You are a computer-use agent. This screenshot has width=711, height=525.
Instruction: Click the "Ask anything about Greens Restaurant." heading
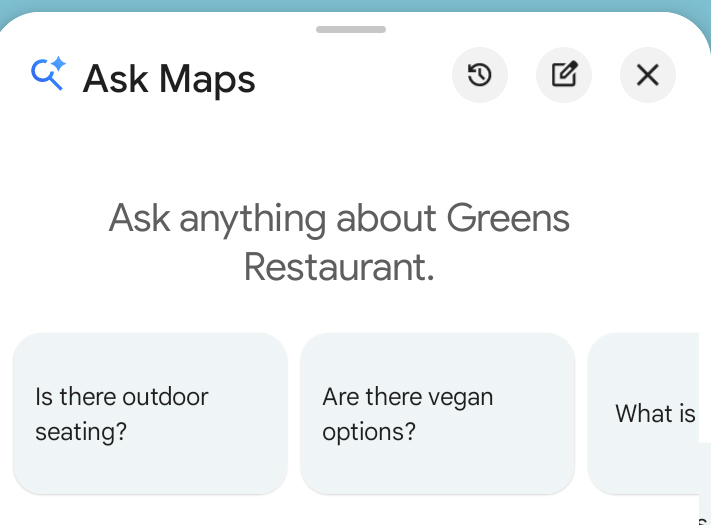339,243
